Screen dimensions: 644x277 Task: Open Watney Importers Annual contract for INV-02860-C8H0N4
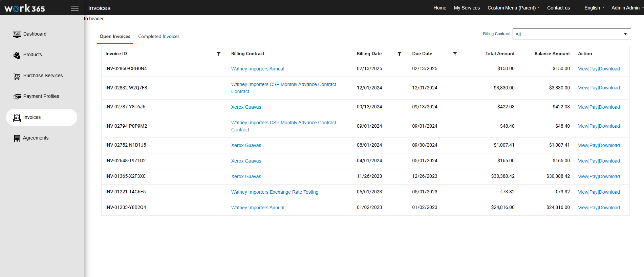tap(258, 69)
